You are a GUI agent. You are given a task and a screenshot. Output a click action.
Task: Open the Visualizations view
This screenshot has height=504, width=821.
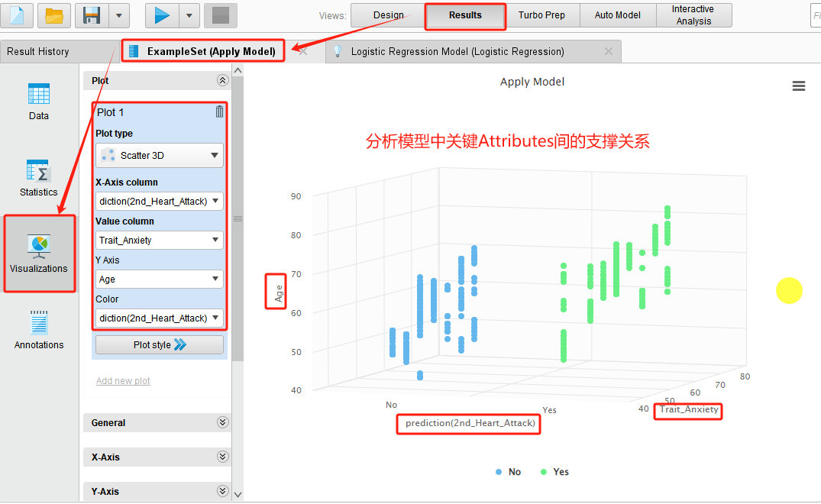click(x=39, y=254)
